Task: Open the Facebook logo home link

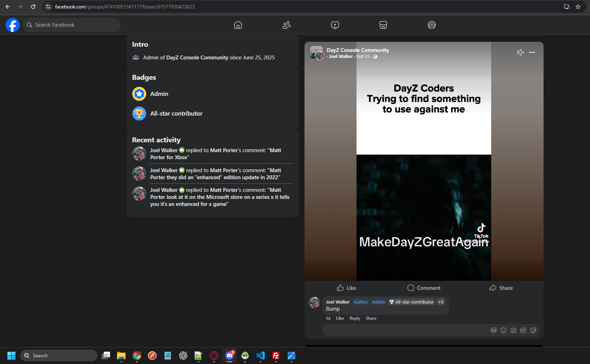Action: (x=13, y=25)
